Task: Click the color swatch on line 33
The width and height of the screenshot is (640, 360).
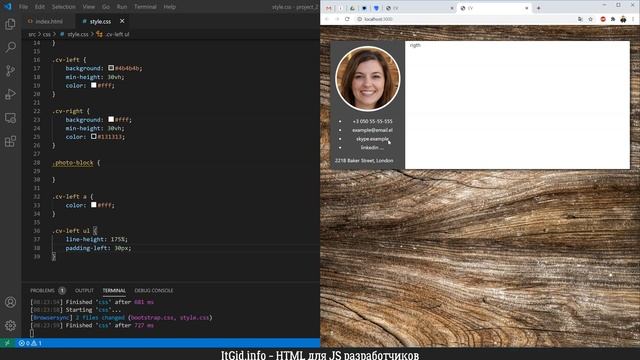Action: 93,205
